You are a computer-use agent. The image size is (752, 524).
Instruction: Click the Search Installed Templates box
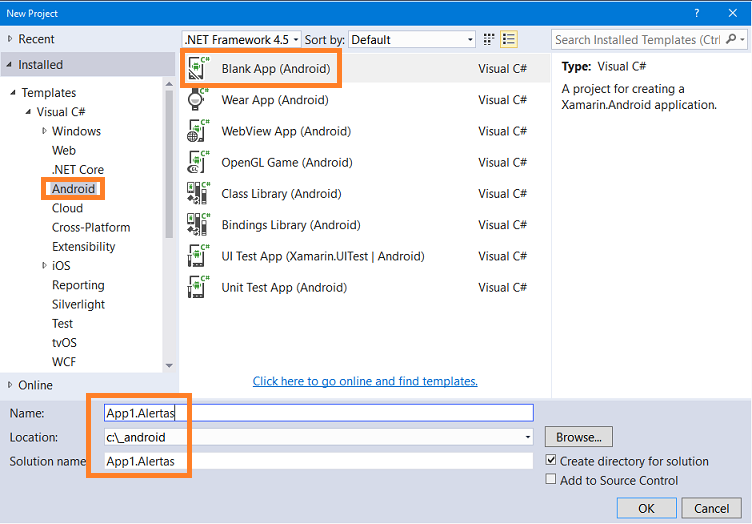638,39
